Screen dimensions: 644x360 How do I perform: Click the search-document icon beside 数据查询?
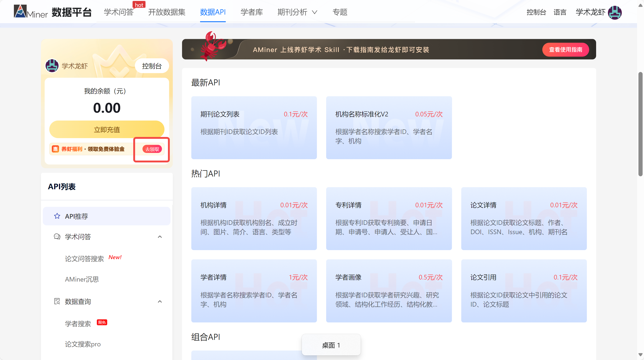pos(57,301)
